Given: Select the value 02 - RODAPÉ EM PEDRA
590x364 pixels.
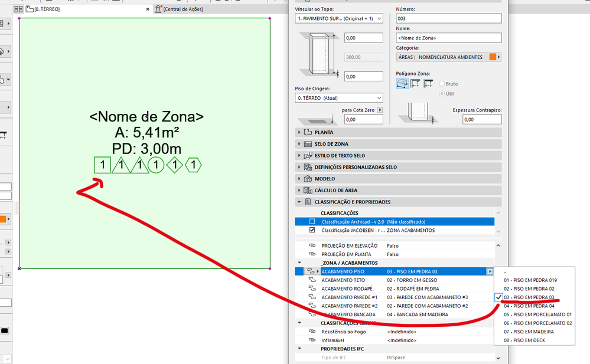Looking at the screenshot, I should [413, 289].
